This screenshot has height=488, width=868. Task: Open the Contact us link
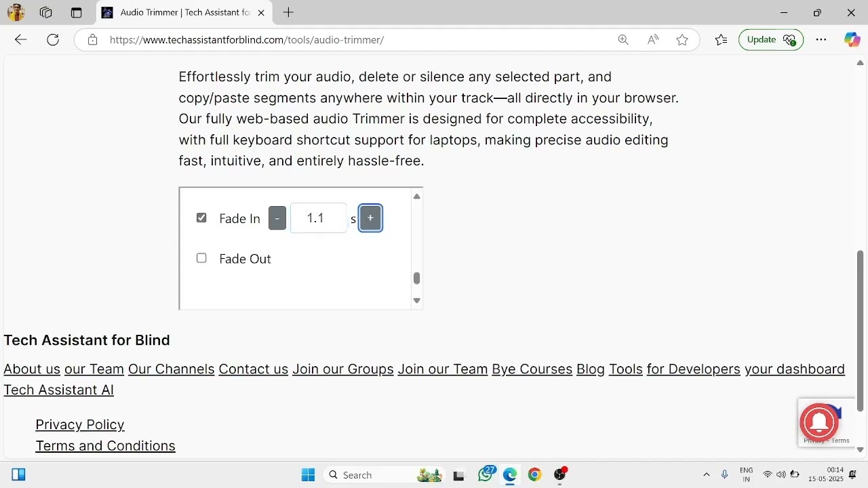click(x=253, y=369)
